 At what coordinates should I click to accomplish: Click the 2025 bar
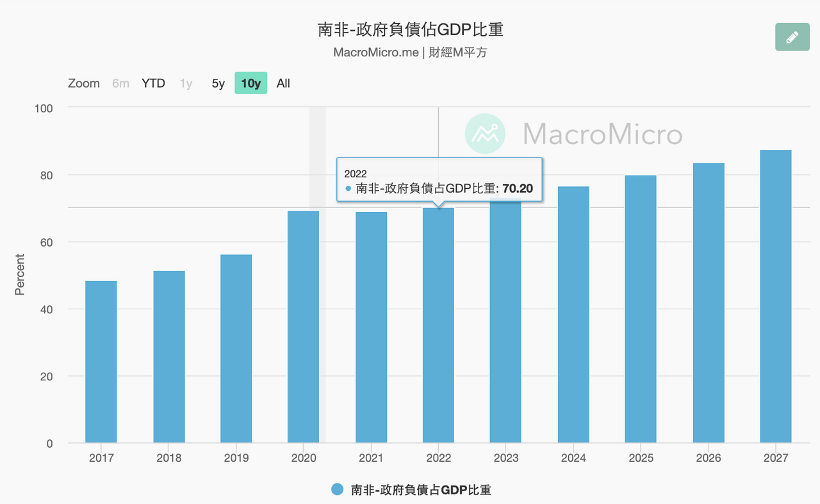[641, 309]
